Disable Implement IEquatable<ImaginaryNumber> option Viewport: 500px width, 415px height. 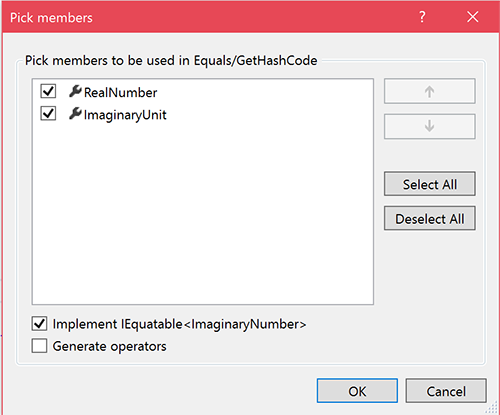point(39,324)
